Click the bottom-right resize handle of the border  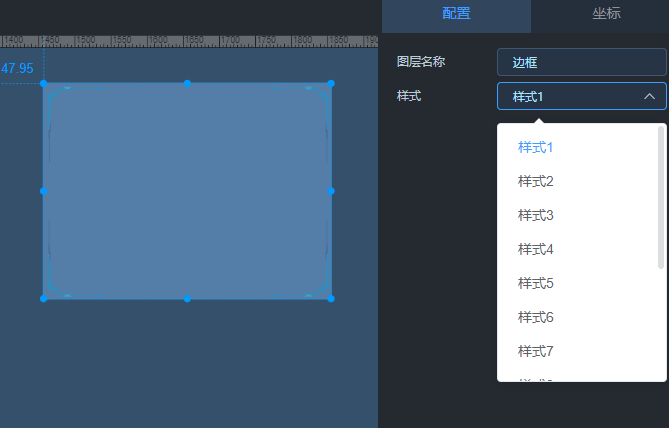[x=331, y=298]
